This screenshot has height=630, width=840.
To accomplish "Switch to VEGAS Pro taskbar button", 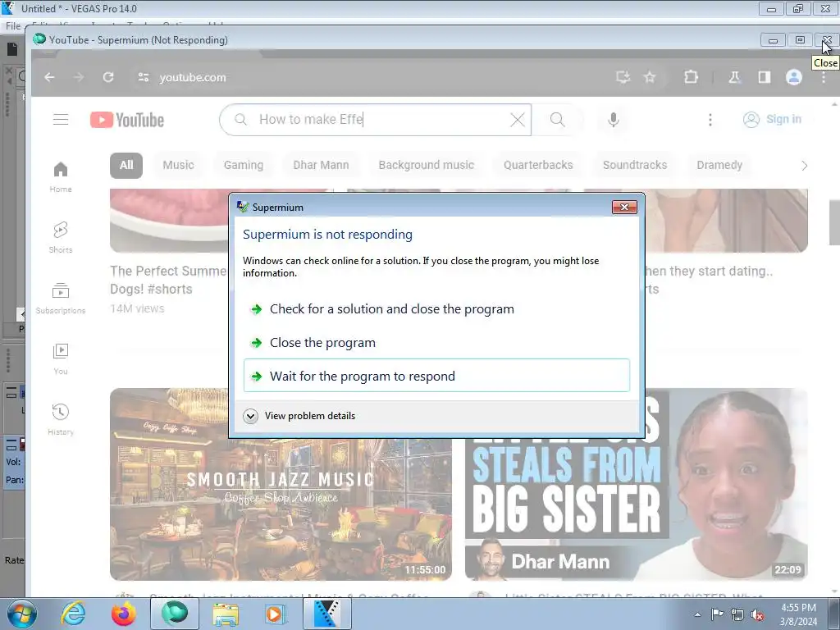I will tap(326, 614).
